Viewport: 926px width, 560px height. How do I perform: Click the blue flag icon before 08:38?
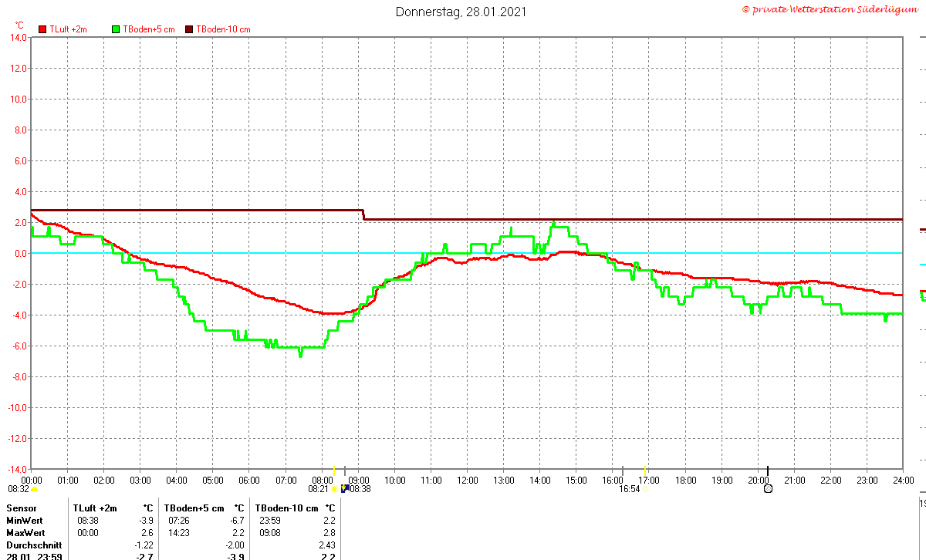coord(345,488)
